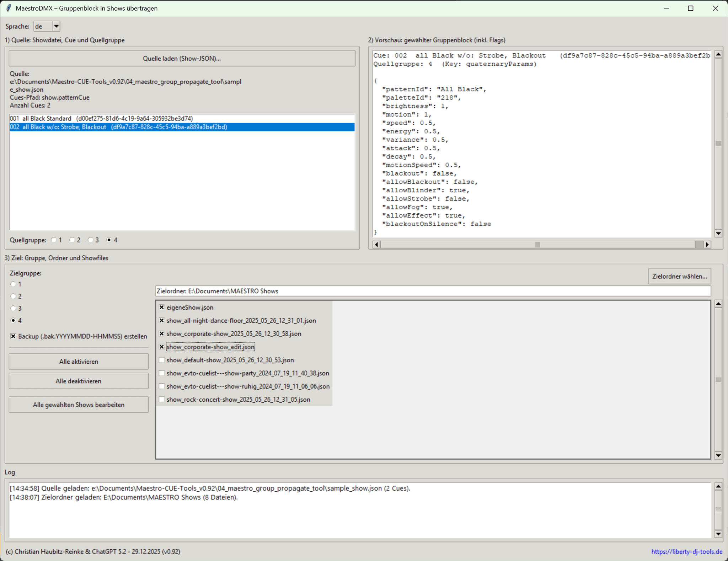Select Zielgruppe radio option 3

point(13,308)
